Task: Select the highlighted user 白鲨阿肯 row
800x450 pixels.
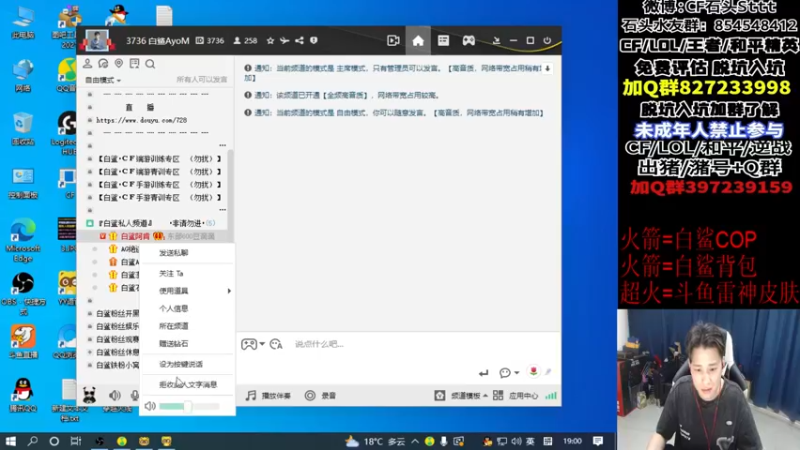Action: click(x=156, y=236)
